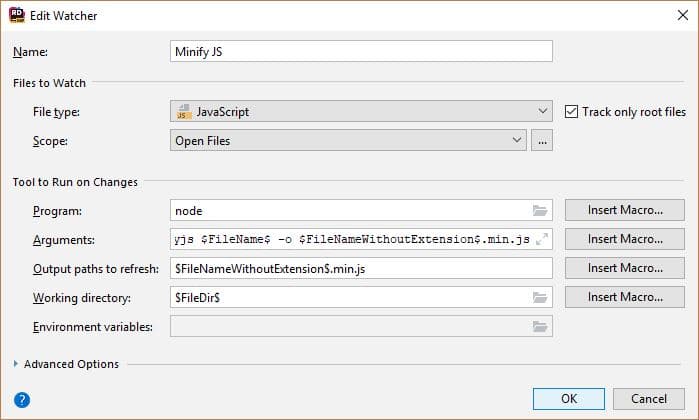
Task: Expand the Advanced Options section
Action: (x=16, y=364)
